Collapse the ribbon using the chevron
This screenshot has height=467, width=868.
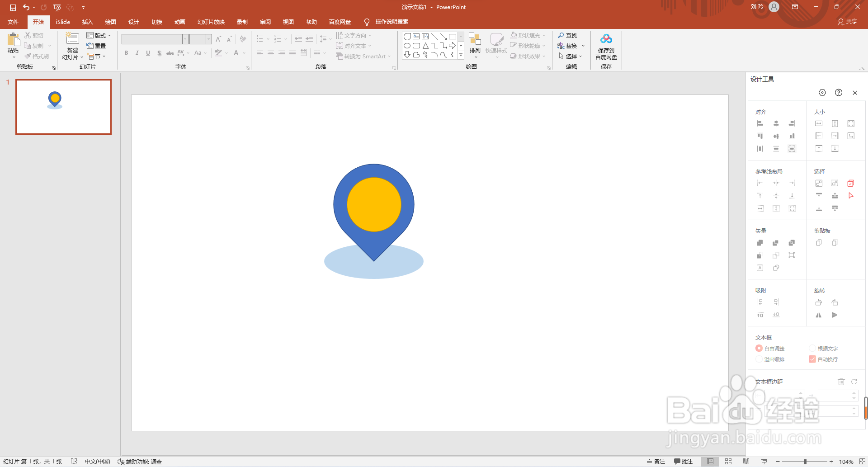[862, 68]
